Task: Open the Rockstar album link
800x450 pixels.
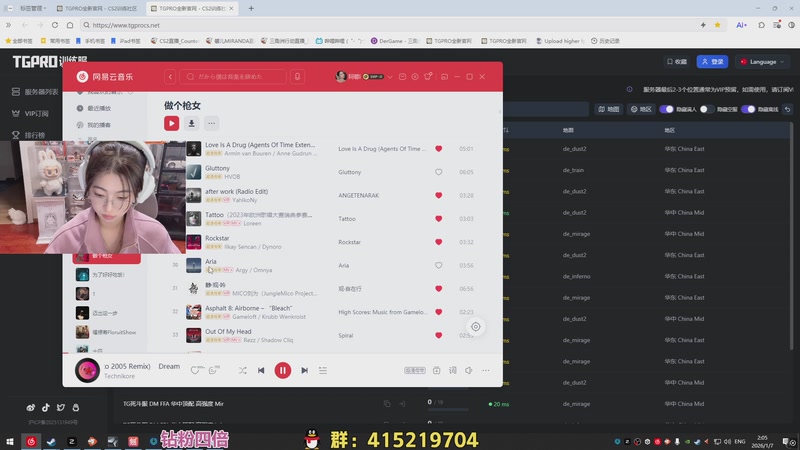Action: [349, 242]
